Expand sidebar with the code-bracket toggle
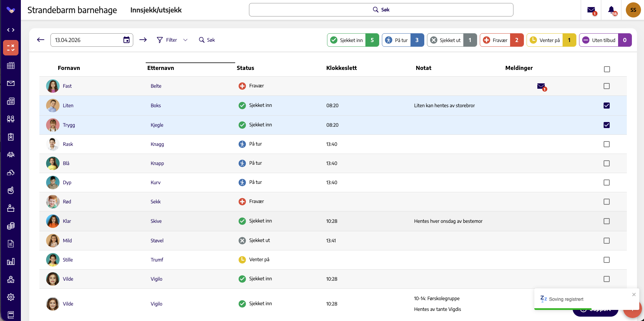The image size is (644, 321). point(11,30)
